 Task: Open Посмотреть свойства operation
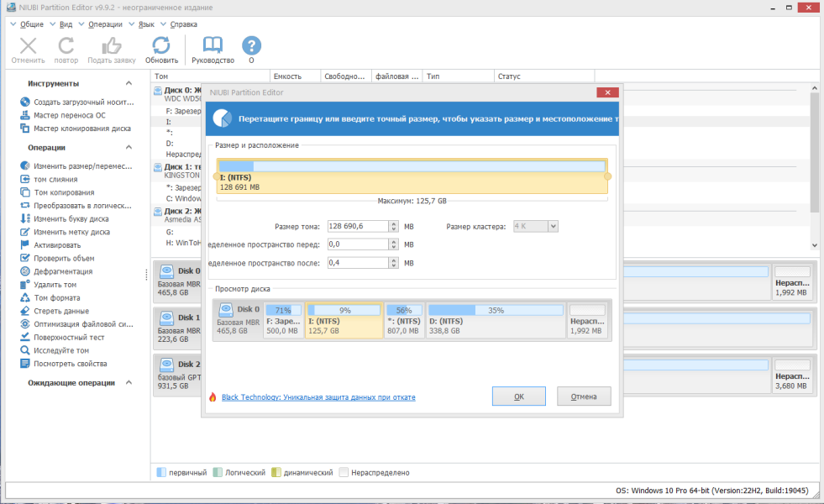click(x=64, y=363)
